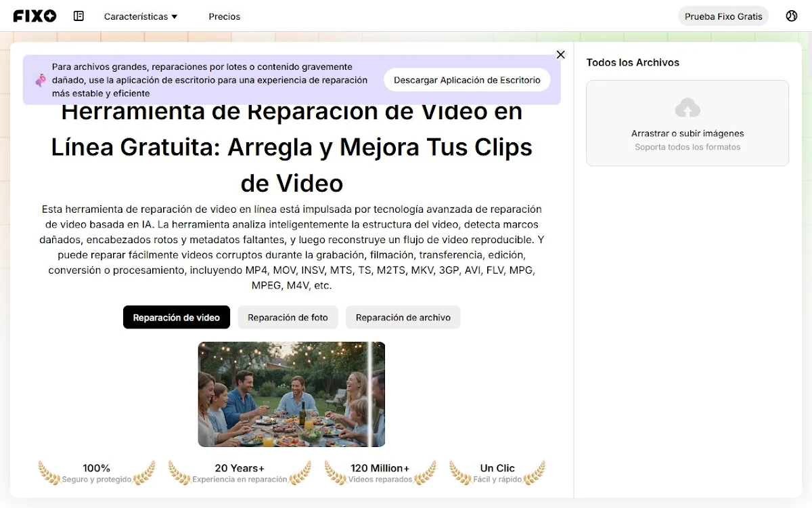Image resolution: width=812 pixels, height=508 pixels.
Task: Click the Todos los Archivos heading
Action: click(x=633, y=62)
